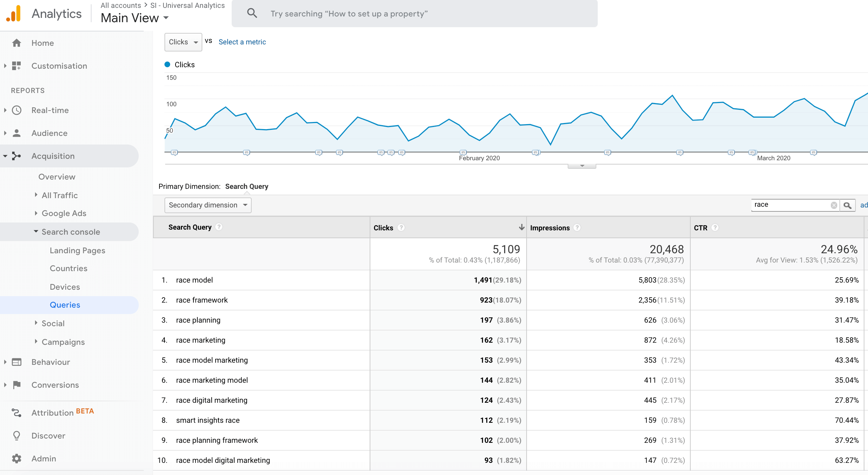The width and height of the screenshot is (868, 475).
Task: Open the Devices report
Action: tap(65, 287)
